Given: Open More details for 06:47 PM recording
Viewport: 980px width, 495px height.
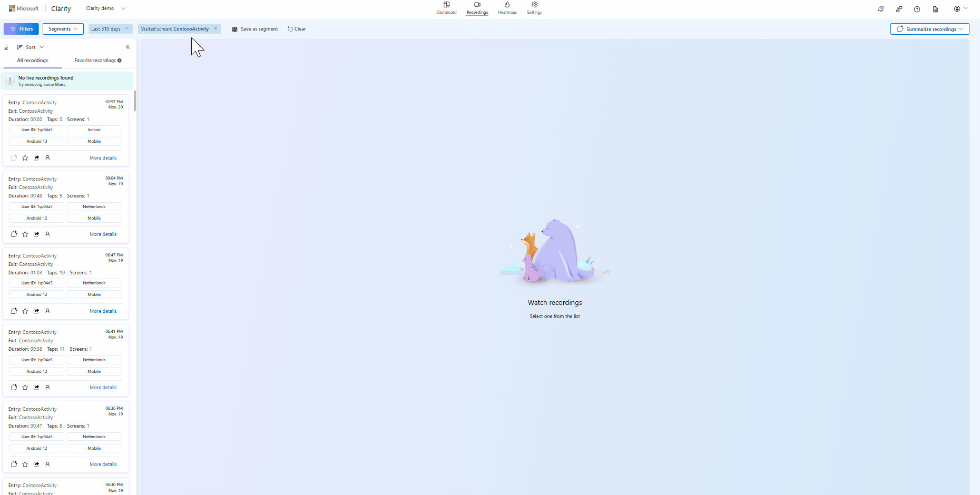Looking at the screenshot, I should click(103, 311).
